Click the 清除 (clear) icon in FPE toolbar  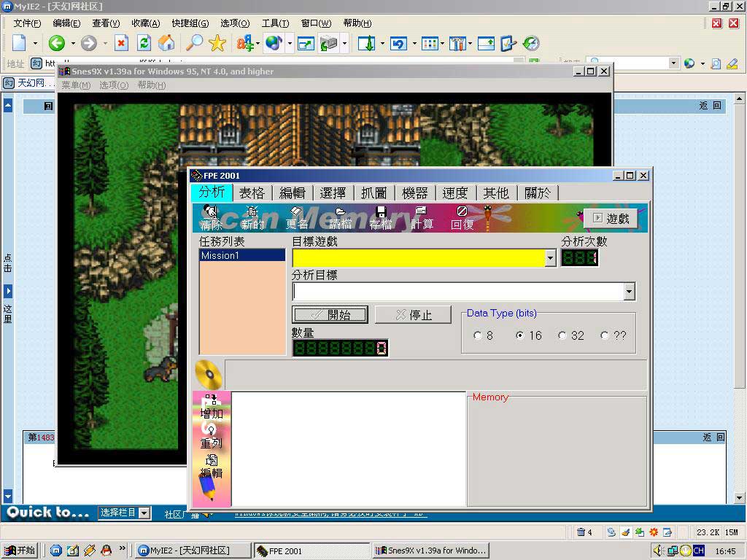tap(211, 217)
